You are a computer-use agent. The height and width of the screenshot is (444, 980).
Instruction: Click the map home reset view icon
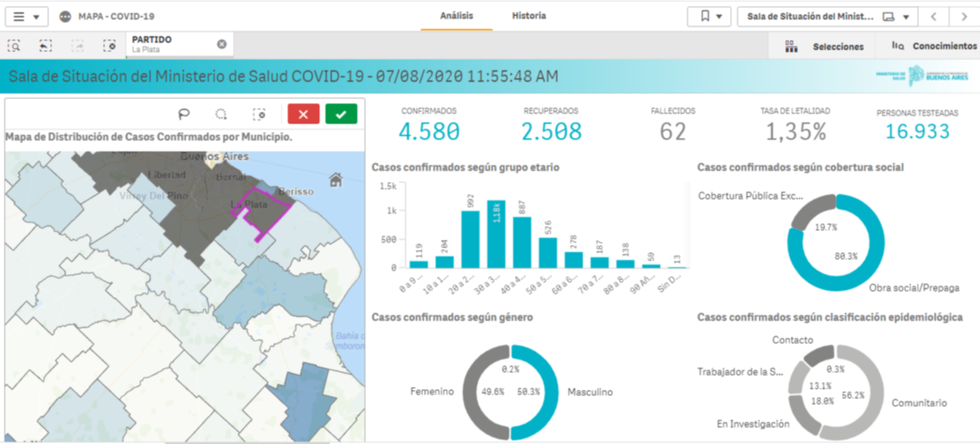pos(335,180)
